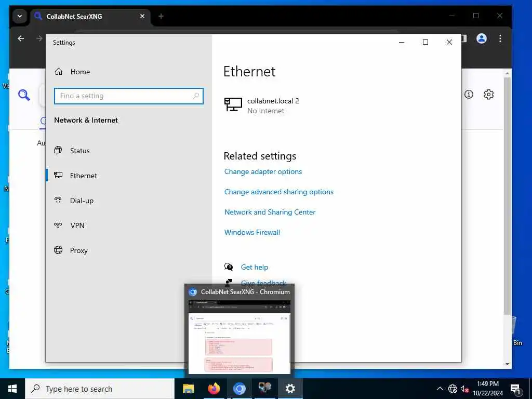Image resolution: width=532 pixels, height=399 pixels.
Task: Click the magnifier icon in search box
Action: pyautogui.click(x=196, y=96)
